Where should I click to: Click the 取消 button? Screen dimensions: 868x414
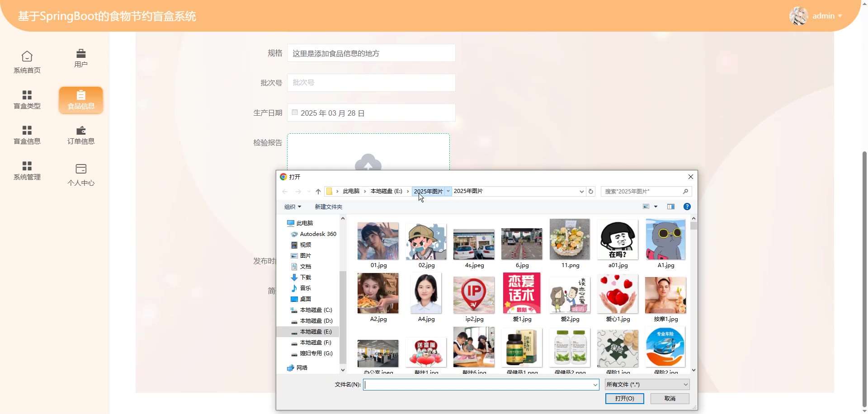(x=670, y=399)
